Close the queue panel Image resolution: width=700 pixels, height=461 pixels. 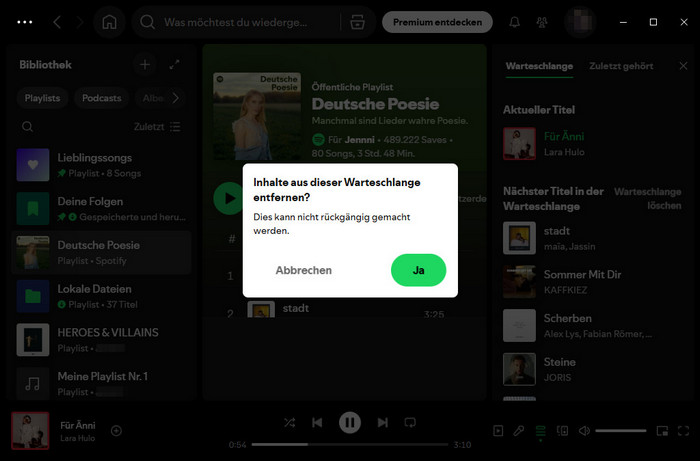click(683, 66)
